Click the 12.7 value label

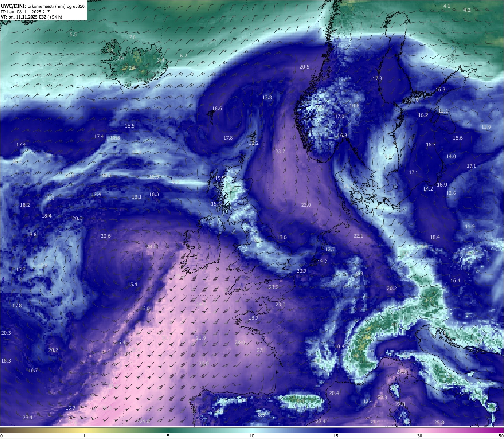330,249
